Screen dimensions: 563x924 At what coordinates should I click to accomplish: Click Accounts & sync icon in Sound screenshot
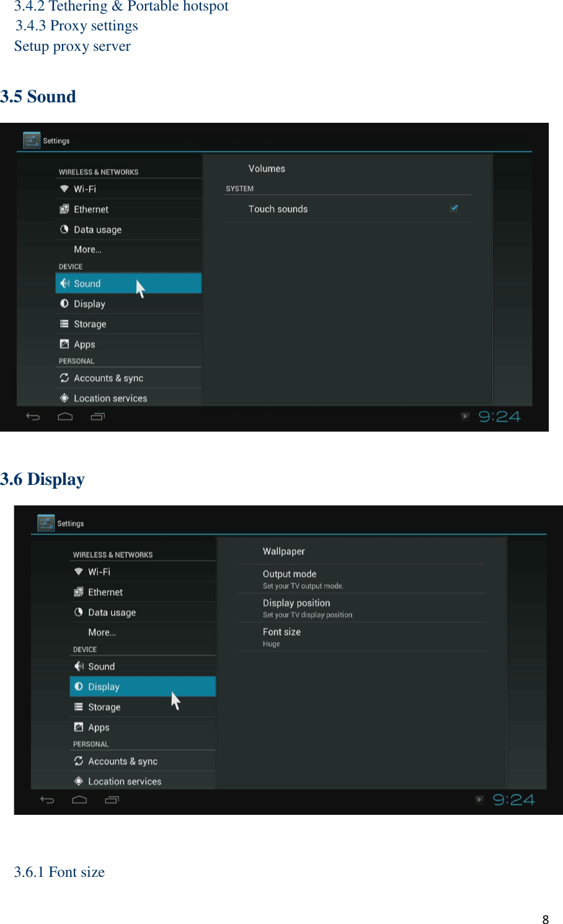(x=64, y=378)
